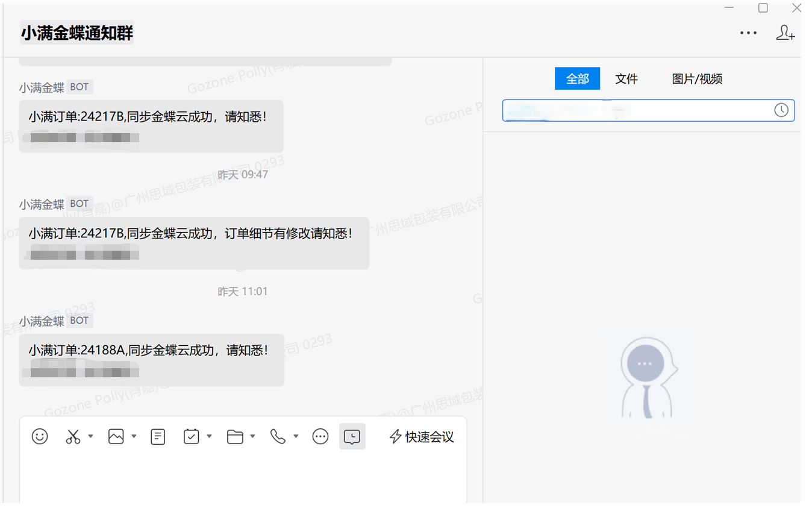
Task: Start a 快速会议 quick meeting
Action: (422, 437)
